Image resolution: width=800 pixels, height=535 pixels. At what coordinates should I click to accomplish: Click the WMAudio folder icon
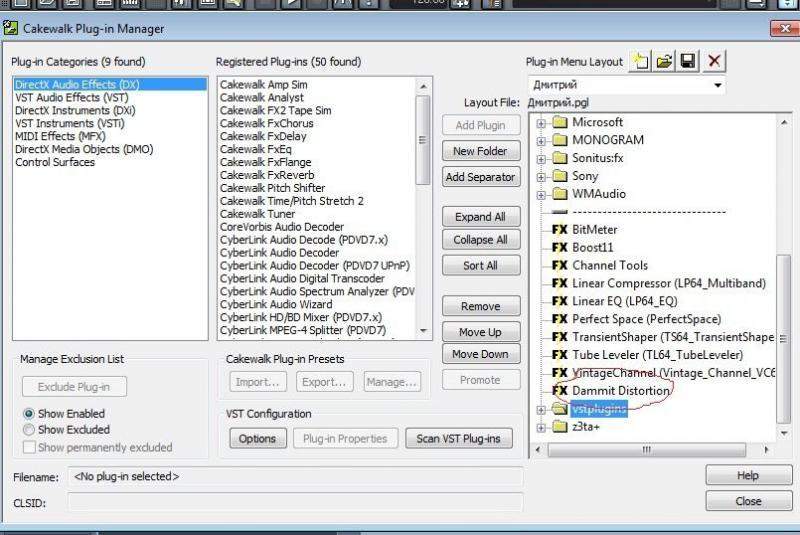[560, 194]
